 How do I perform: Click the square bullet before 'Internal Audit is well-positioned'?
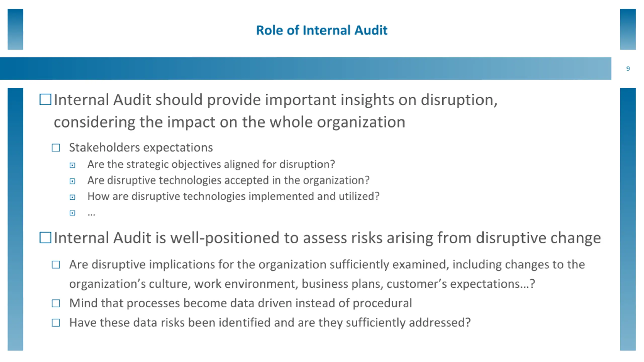pyautogui.click(x=45, y=238)
